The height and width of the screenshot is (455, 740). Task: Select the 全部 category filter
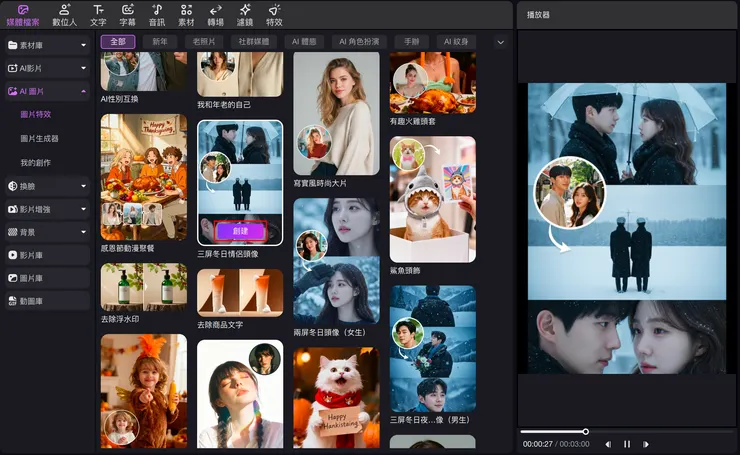click(x=118, y=42)
